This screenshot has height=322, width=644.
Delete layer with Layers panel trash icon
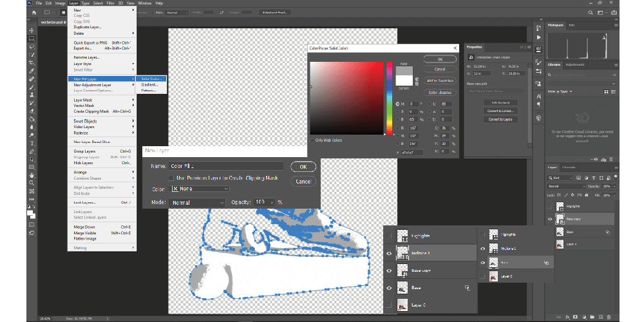609,317
